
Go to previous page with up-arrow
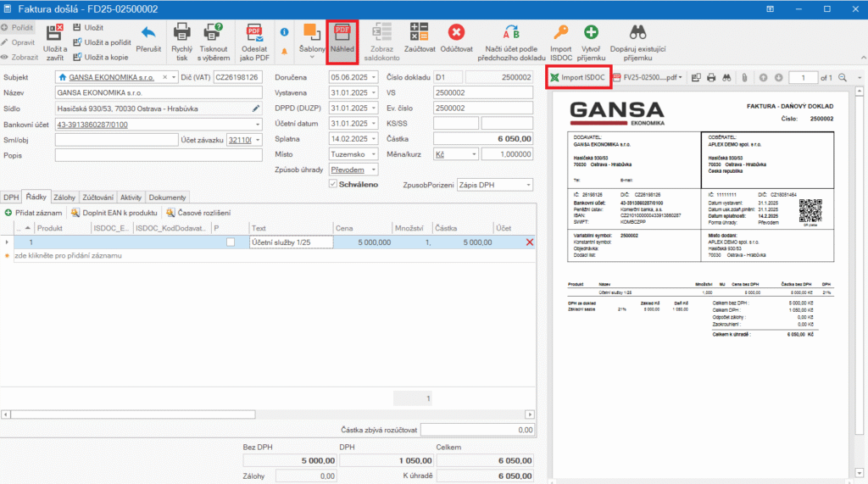click(x=763, y=77)
